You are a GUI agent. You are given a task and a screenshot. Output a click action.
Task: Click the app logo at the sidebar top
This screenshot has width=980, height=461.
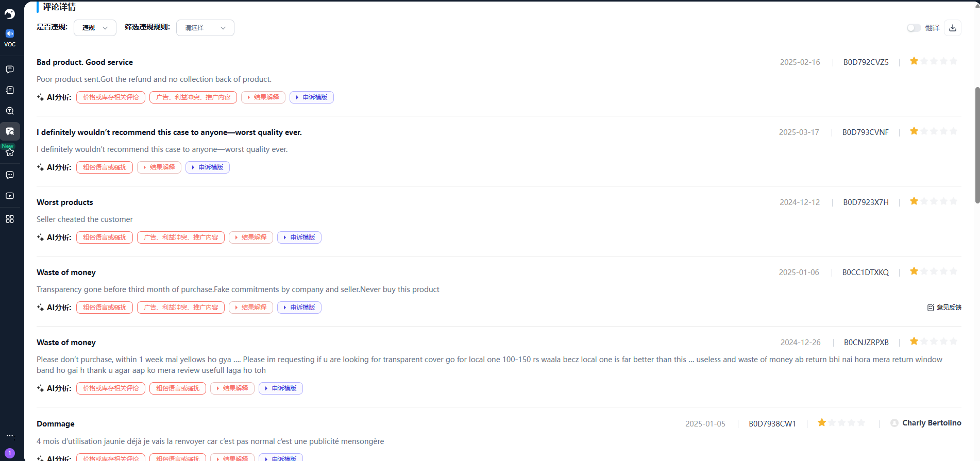[x=10, y=14]
